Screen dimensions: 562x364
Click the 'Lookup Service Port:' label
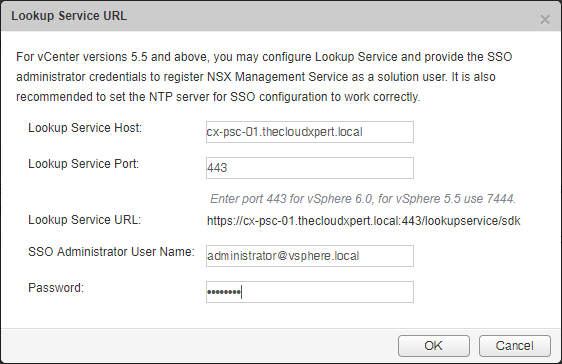point(84,164)
